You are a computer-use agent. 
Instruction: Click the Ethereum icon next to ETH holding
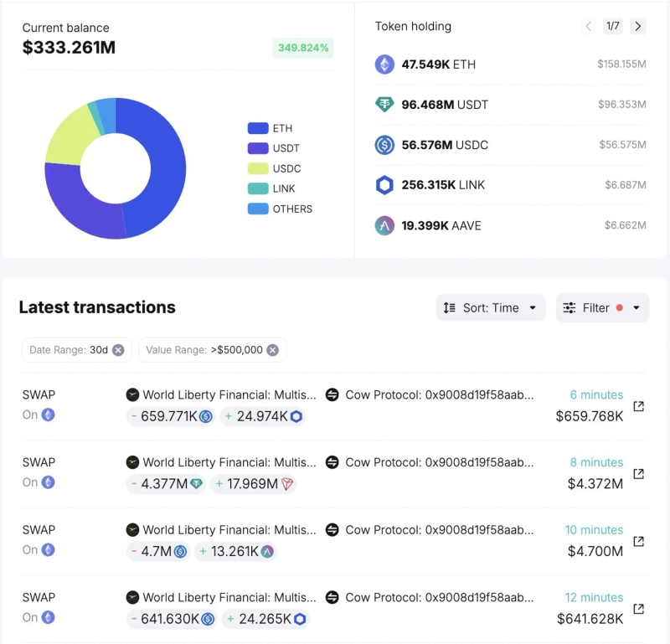384,64
